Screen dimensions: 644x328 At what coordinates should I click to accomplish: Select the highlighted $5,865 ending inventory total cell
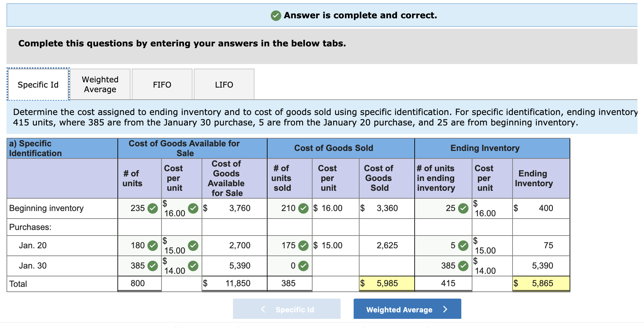coord(541,283)
